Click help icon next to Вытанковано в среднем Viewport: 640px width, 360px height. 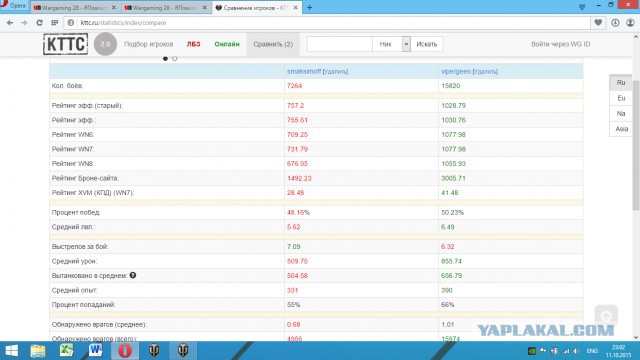[x=133, y=276]
